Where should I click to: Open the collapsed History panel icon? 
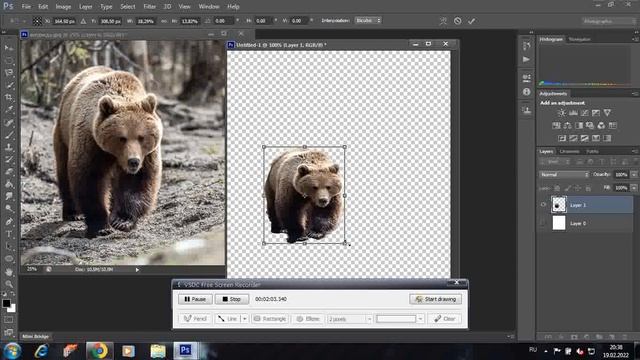[526, 45]
